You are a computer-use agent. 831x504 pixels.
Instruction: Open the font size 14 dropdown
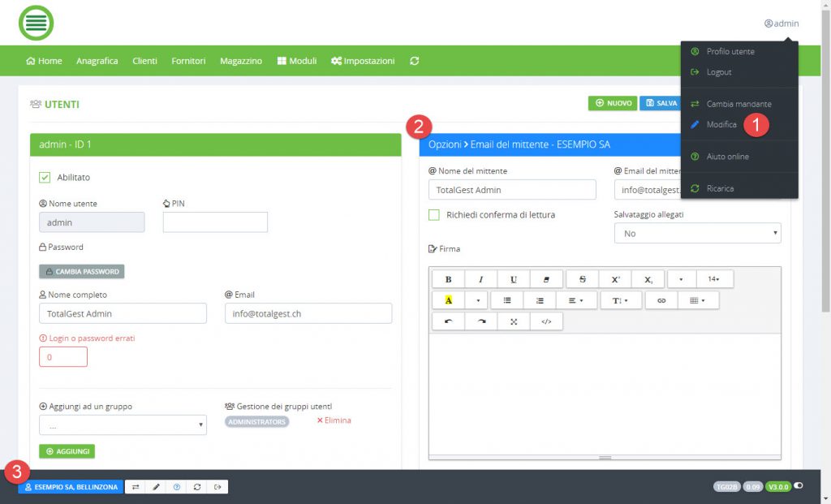point(714,279)
